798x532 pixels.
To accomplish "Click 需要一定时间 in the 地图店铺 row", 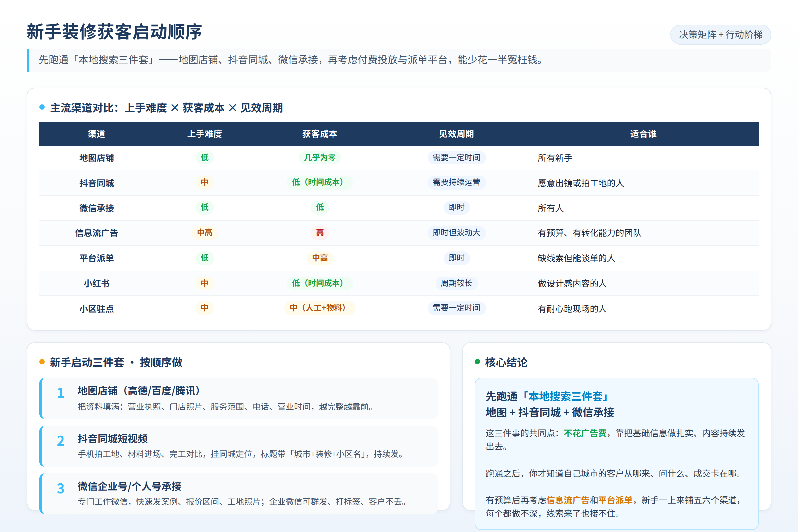I will coord(456,157).
